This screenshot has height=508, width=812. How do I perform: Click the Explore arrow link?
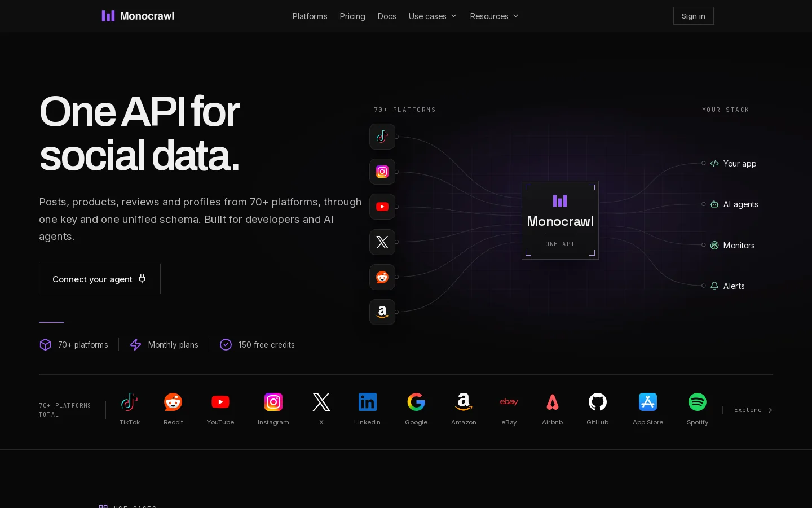[753, 410]
